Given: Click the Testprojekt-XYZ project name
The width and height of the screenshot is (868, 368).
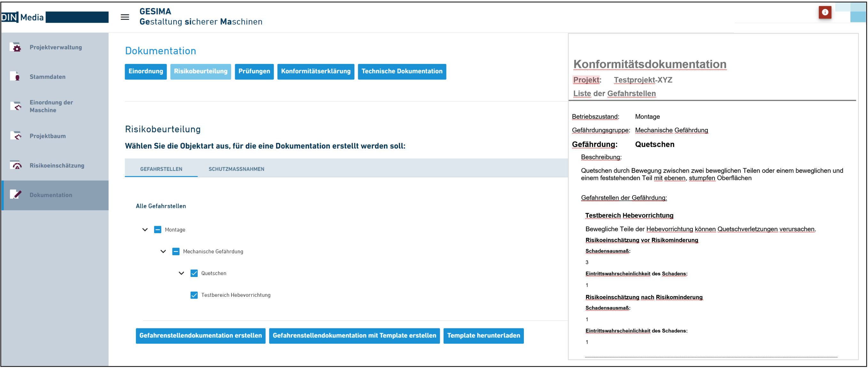Looking at the screenshot, I should click(643, 80).
